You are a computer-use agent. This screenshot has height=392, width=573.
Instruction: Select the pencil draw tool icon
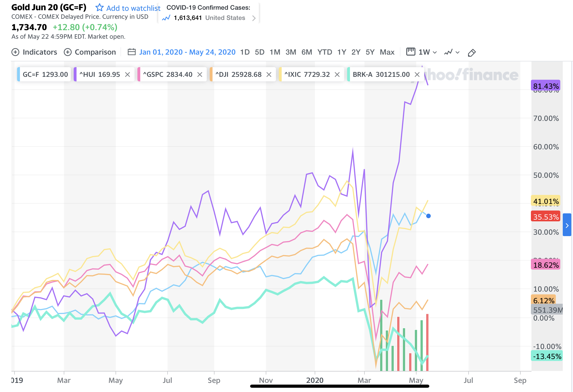pyautogui.click(x=471, y=53)
